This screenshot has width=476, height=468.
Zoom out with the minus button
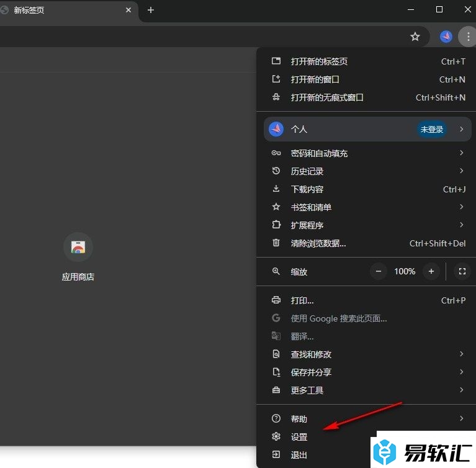(x=379, y=271)
